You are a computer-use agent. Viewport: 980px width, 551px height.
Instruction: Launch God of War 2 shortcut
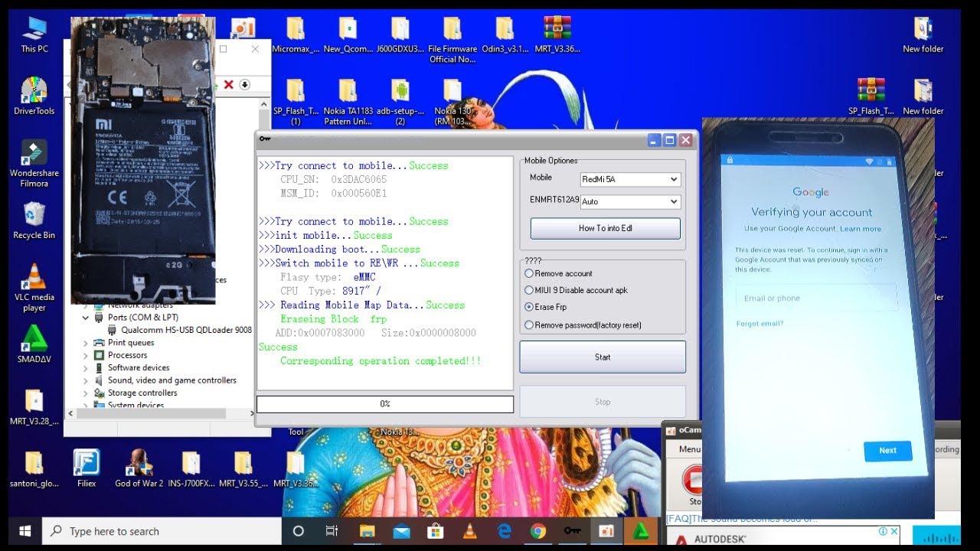[x=139, y=469]
